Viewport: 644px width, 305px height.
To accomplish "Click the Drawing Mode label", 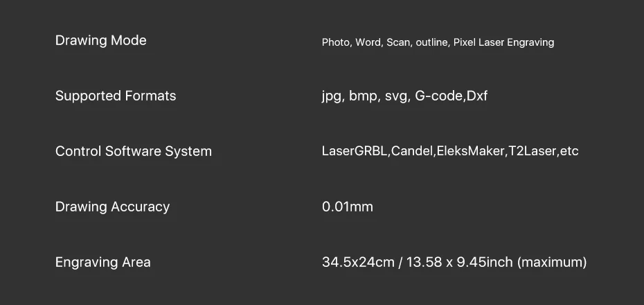I will [x=100, y=40].
